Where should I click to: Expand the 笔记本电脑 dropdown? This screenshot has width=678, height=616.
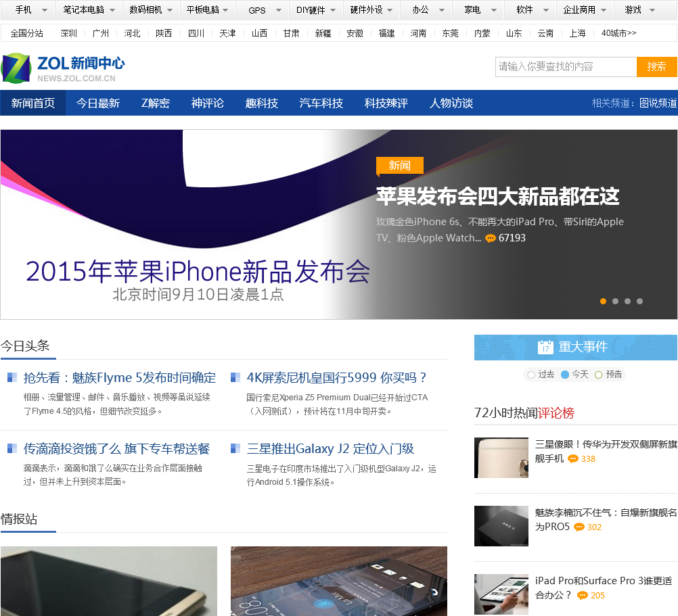pyautogui.click(x=112, y=10)
